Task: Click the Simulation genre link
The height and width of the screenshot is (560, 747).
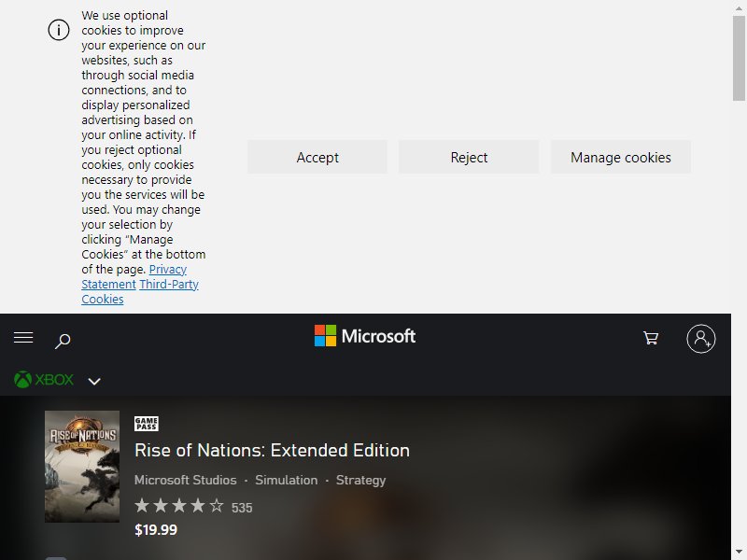Action: [x=287, y=480]
